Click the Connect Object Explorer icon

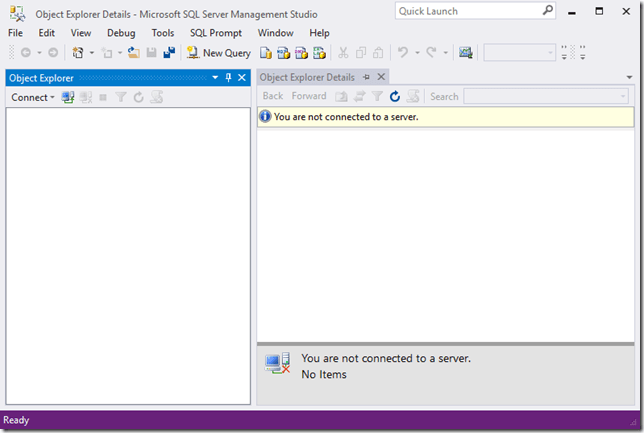pyautogui.click(x=68, y=97)
